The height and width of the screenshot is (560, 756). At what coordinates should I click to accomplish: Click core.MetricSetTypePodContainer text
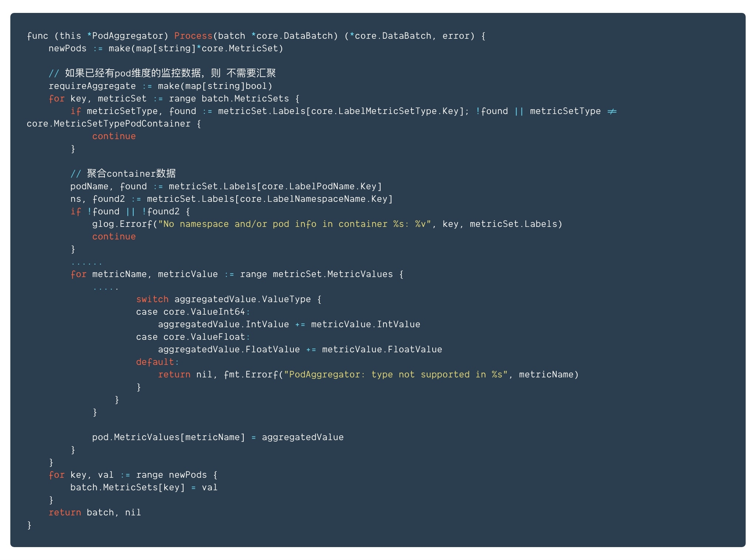click(109, 124)
